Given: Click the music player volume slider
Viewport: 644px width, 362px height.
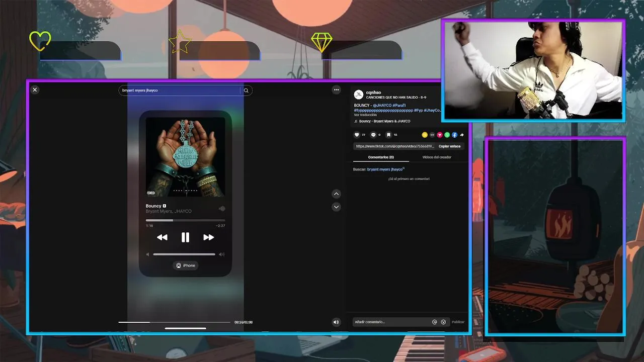Looking at the screenshot, I should [184, 254].
